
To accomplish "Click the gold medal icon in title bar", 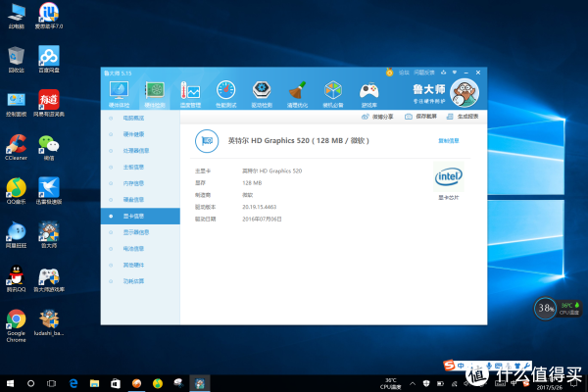I will [390, 72].
